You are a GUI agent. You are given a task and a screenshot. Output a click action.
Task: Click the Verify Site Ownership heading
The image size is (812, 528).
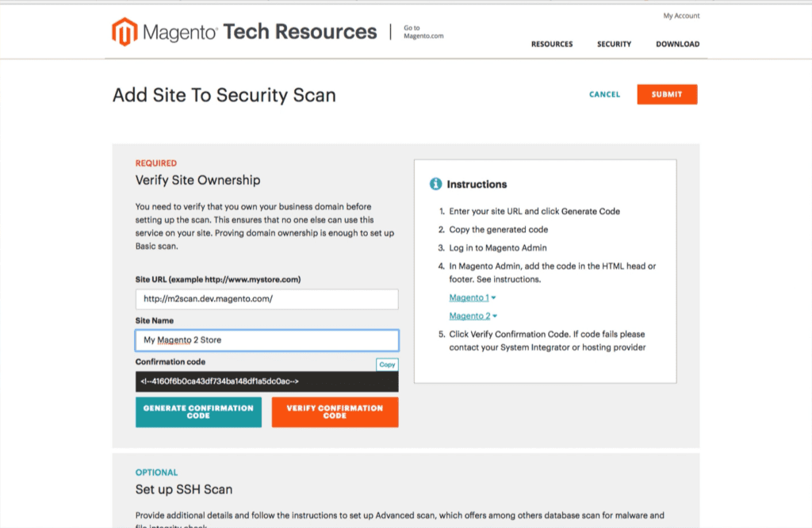(197, 180)
